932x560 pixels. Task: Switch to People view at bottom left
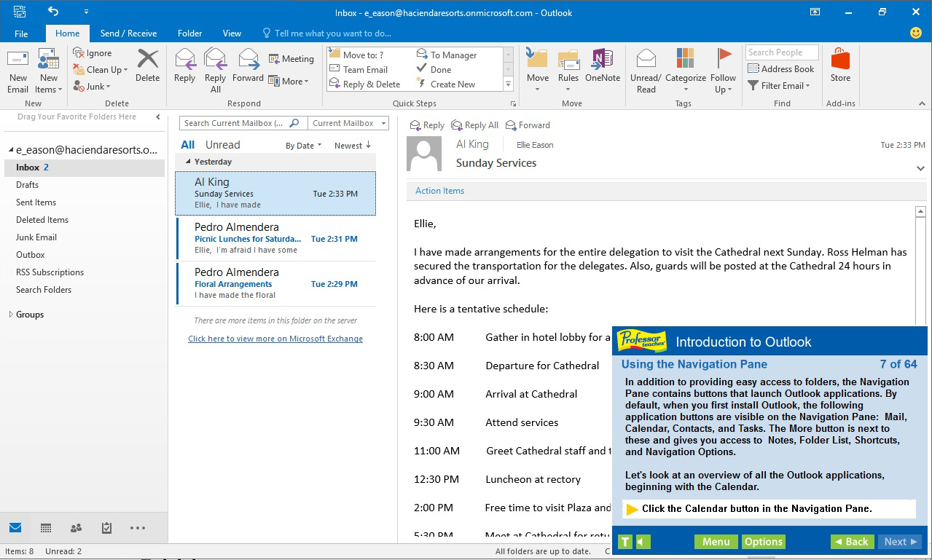76,527
